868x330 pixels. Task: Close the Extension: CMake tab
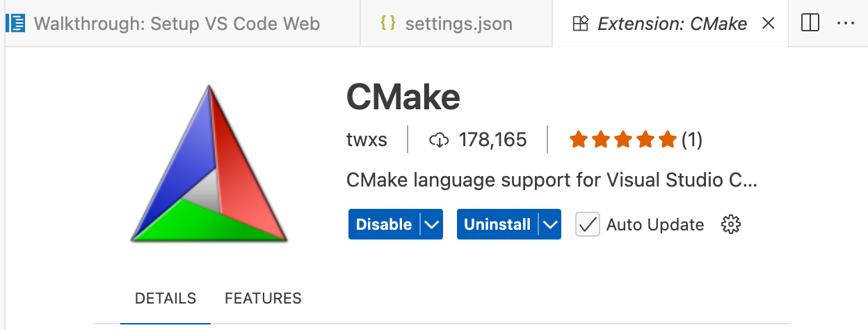pos(769,24)
